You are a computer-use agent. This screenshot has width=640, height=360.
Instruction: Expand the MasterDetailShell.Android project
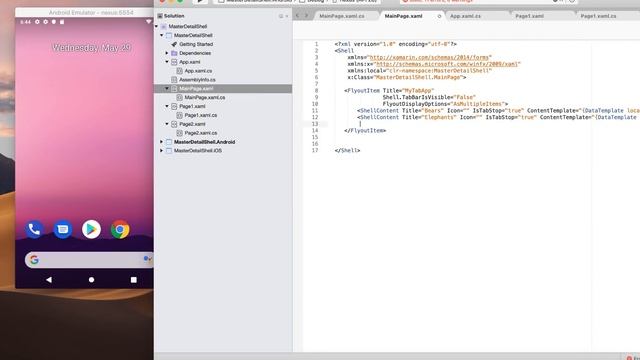coord(162,142)
